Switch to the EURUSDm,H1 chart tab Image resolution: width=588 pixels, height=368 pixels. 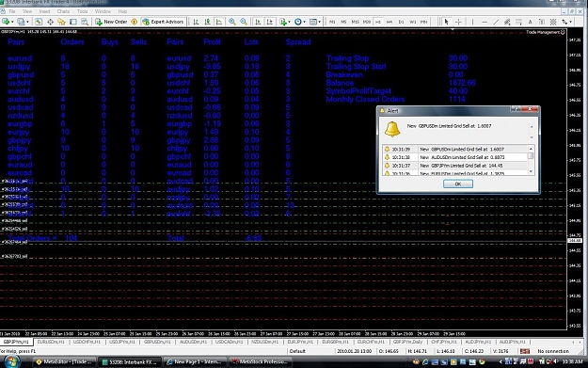click(51, 342)
